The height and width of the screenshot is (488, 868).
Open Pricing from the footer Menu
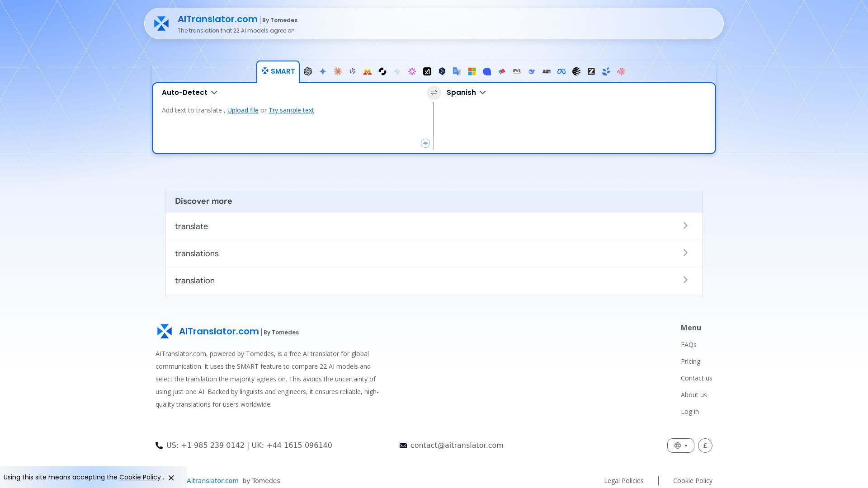click(690, 361)
